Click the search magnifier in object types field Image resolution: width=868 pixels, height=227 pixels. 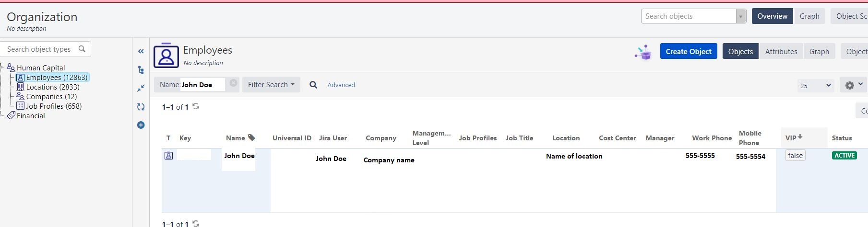click(82, 49)
